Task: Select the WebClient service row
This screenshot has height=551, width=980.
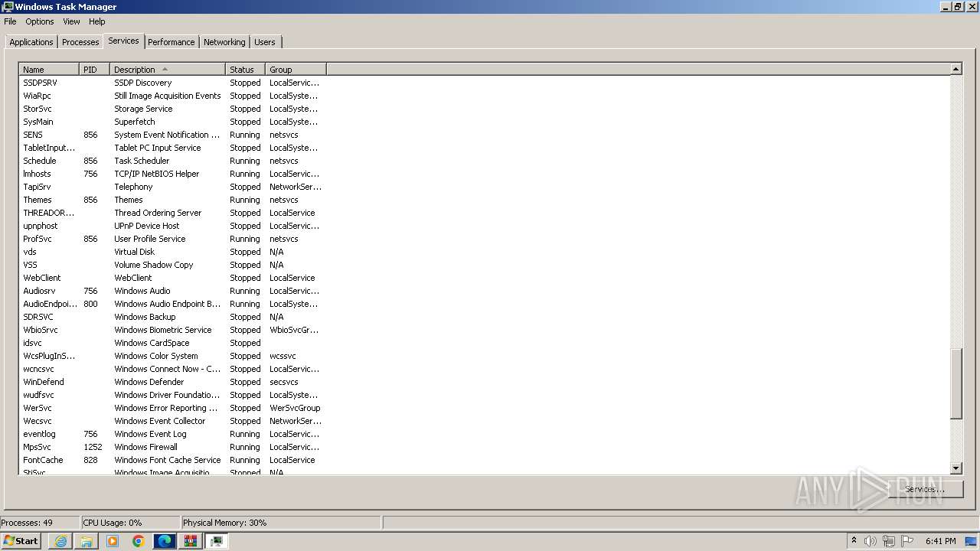Action: pos(172,278)
